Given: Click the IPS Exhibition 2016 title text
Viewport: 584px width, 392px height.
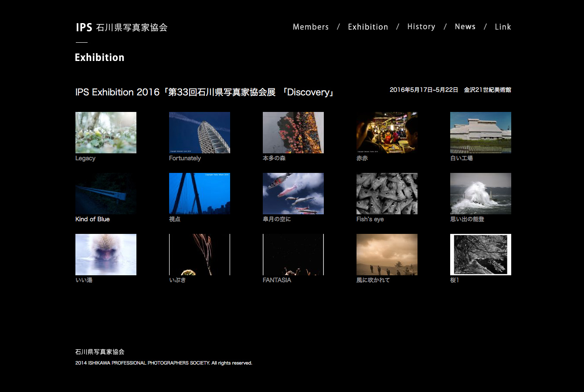Looking at the screenshot, I should click(205, 92).
